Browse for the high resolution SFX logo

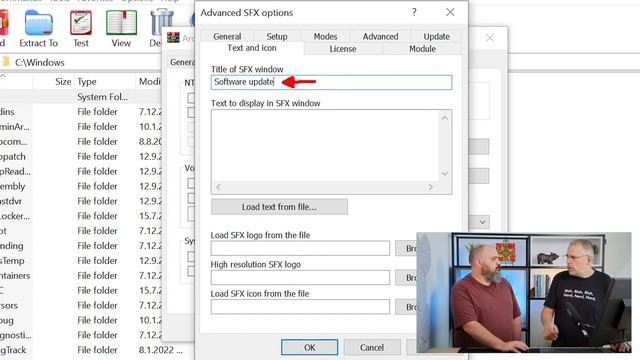406,278
